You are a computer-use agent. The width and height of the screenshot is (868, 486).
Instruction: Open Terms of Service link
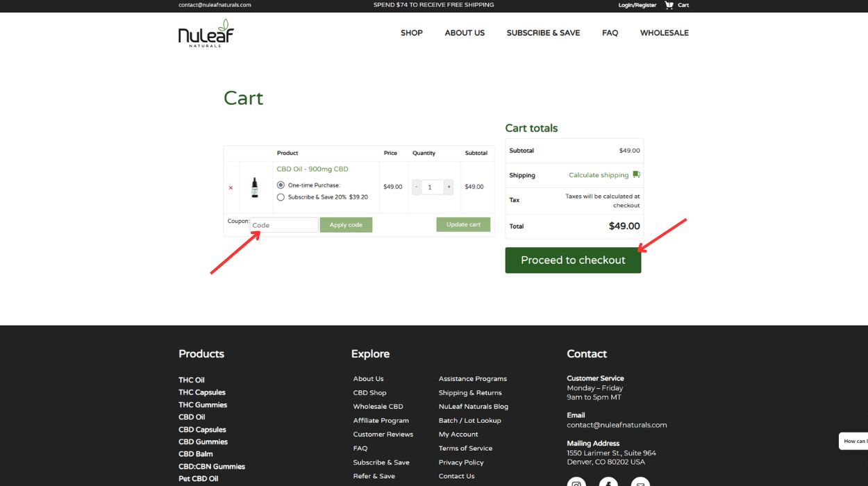(465, 448)
